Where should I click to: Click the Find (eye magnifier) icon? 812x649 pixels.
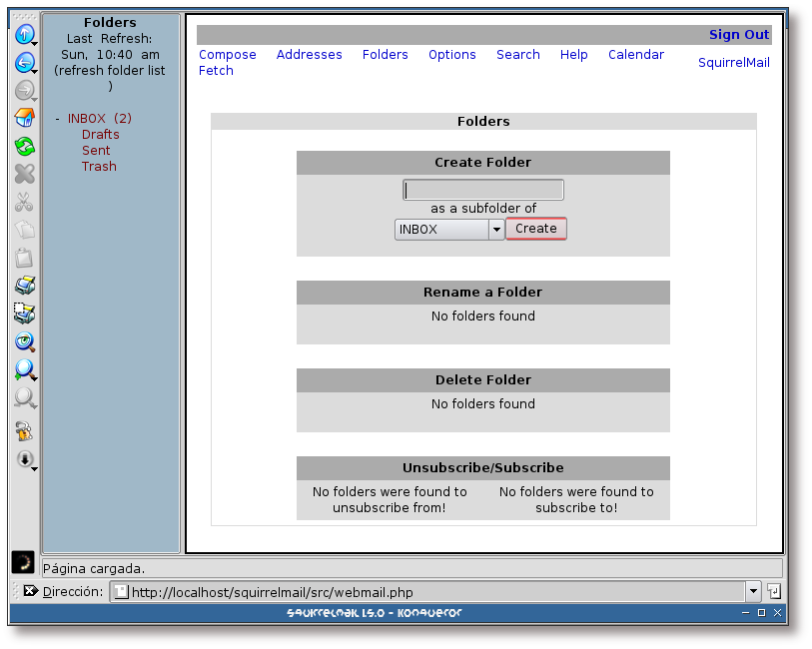[24, 341]
